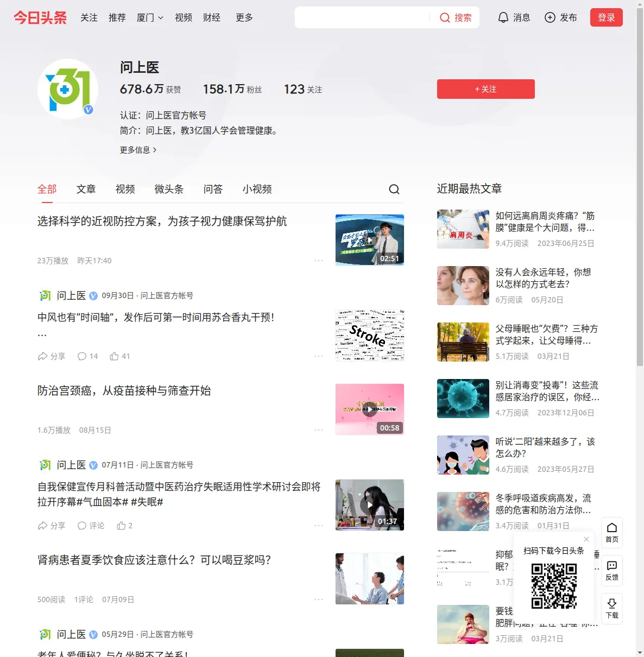The width and height of the screenshot is (644, 657).
Task: Play the 00:58 pink cervical cancer video
Action: [370, 409]
